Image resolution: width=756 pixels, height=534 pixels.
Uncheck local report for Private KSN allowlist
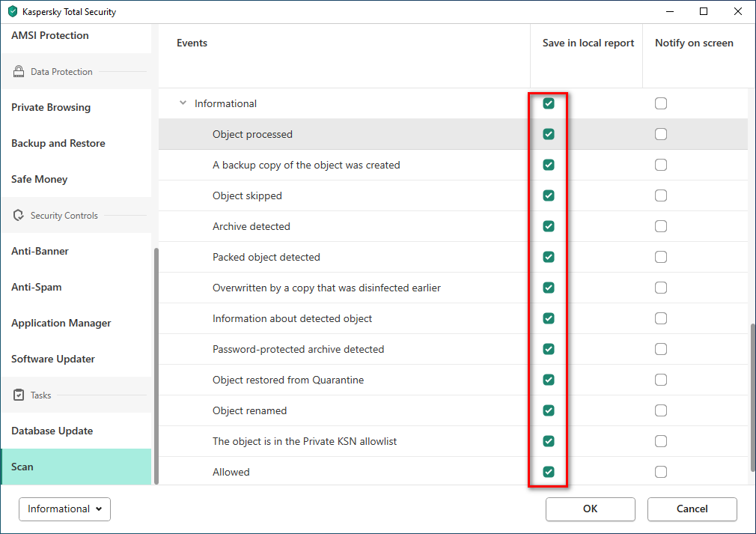coord(548,441)
